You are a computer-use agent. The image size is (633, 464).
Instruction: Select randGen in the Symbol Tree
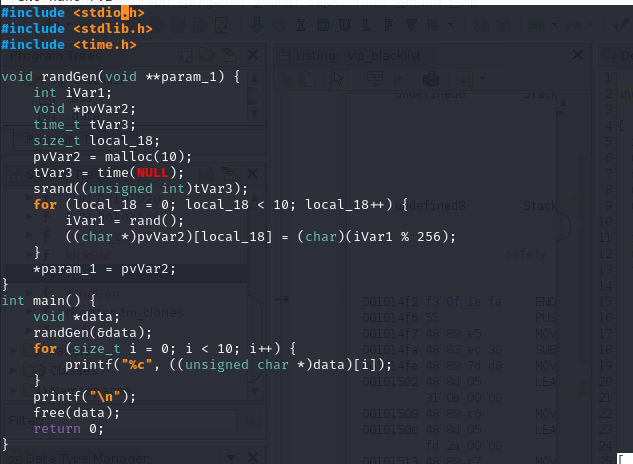[x=92, y=293]
